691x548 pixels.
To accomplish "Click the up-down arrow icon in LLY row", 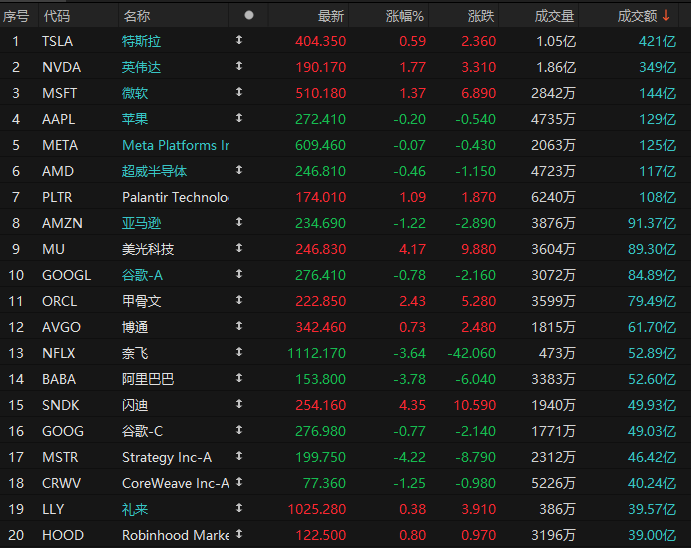I will [x=239, y=508].
